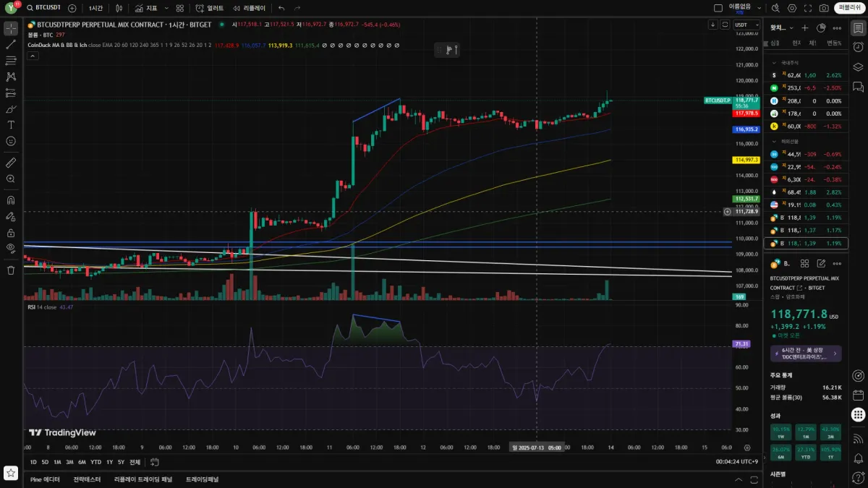The width and height of the screenshot is (868, 488).
Task: Toggle magnet mode in left toolbar
Action: 11,200
